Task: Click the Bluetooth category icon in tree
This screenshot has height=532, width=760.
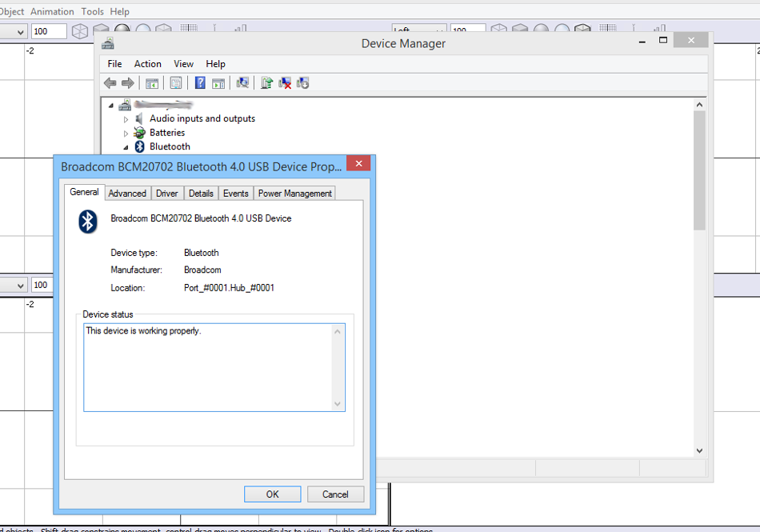Action: click(x=139, y=146)
